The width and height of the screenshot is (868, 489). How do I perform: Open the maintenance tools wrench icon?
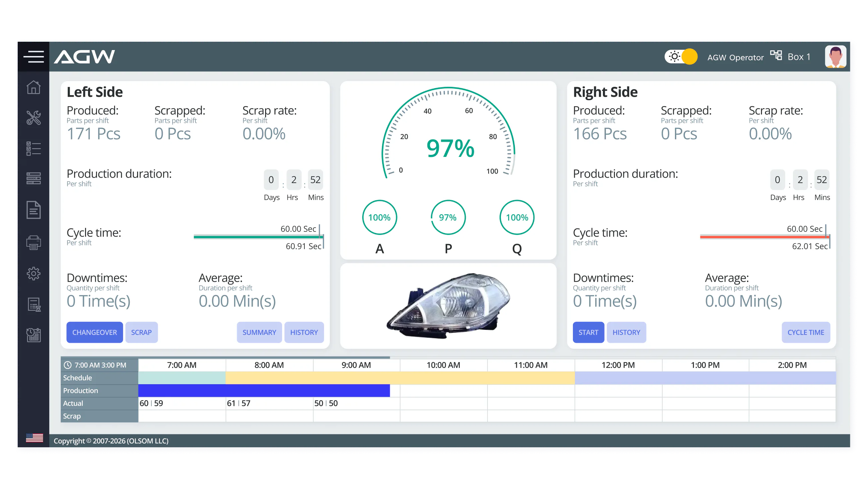pos(33,118)
